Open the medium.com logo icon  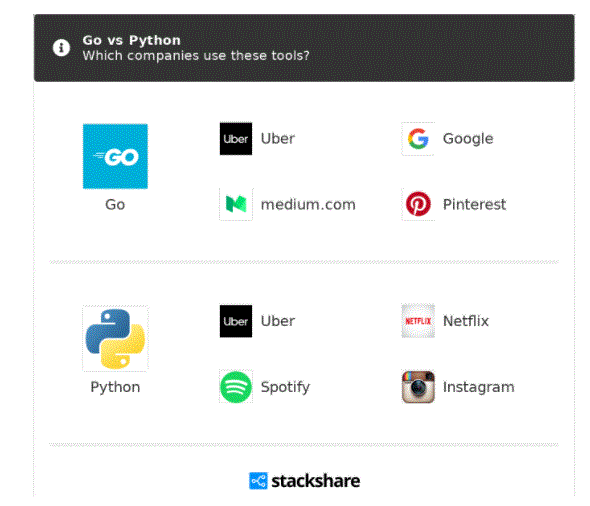click(236, 204)
